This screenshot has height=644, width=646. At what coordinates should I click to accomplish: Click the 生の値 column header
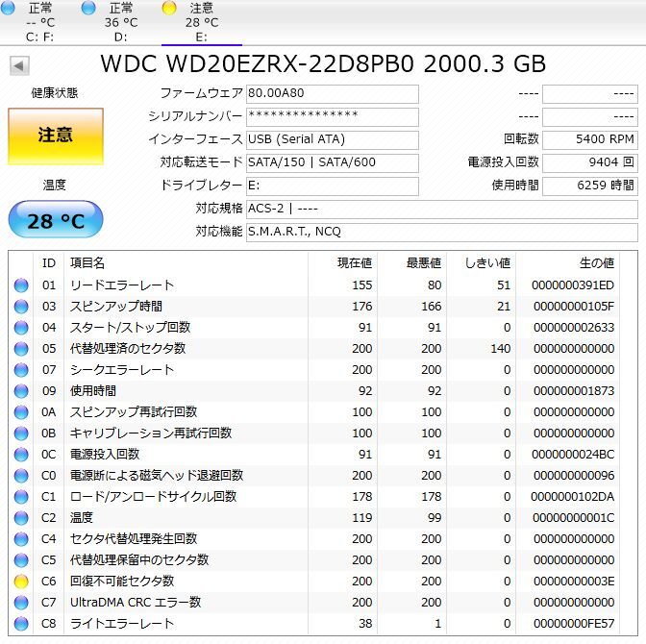pyautogui.click(x=568, y=262)
